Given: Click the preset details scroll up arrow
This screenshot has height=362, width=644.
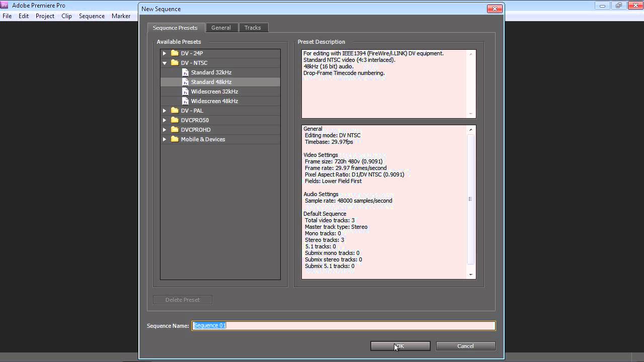Looking at the screenshot, I should (x=471, y=130).
